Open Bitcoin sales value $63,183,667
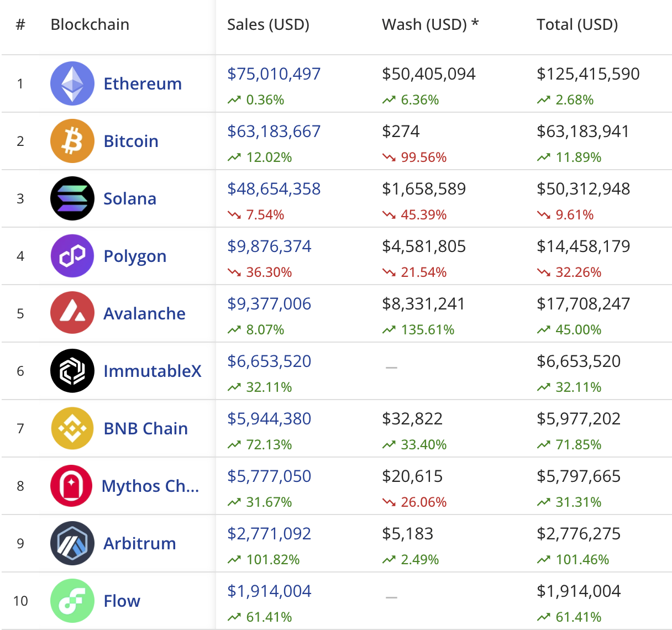This screenshot has height=630, width=672. coord(274,132)
